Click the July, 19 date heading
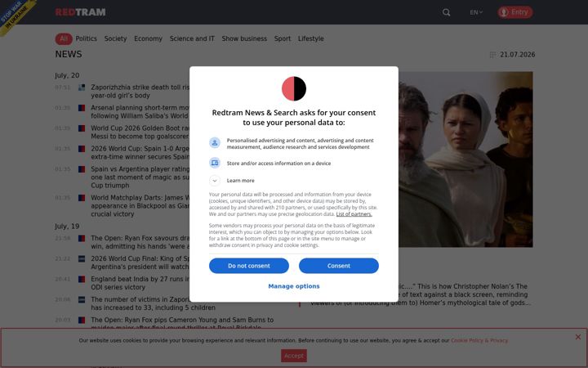 (x=67, y=227)
